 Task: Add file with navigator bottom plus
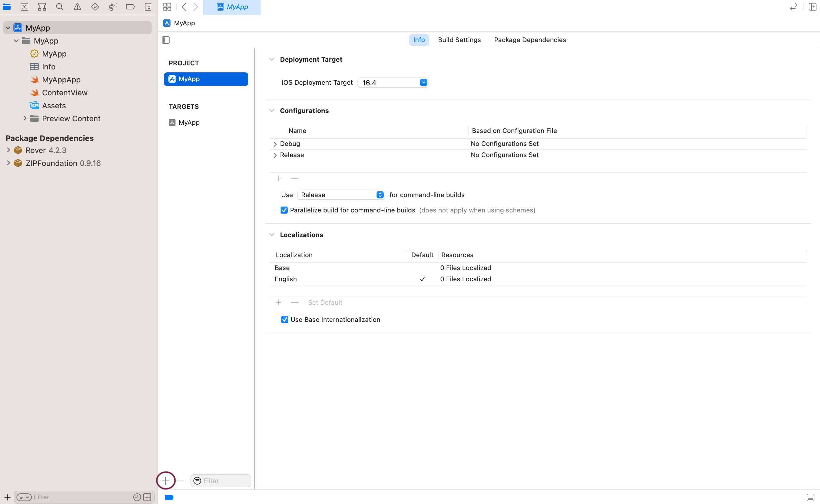tap(7, 497)
